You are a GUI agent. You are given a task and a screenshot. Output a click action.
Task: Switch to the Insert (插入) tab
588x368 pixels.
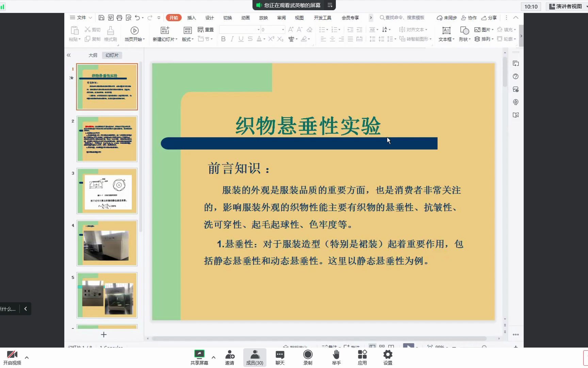point(192,18)
